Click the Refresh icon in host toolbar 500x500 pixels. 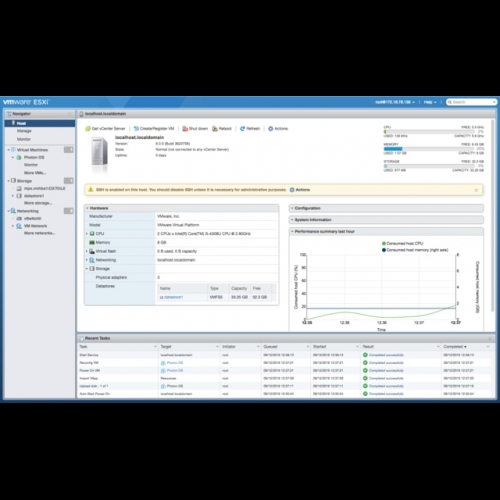(x=243, y=129)
